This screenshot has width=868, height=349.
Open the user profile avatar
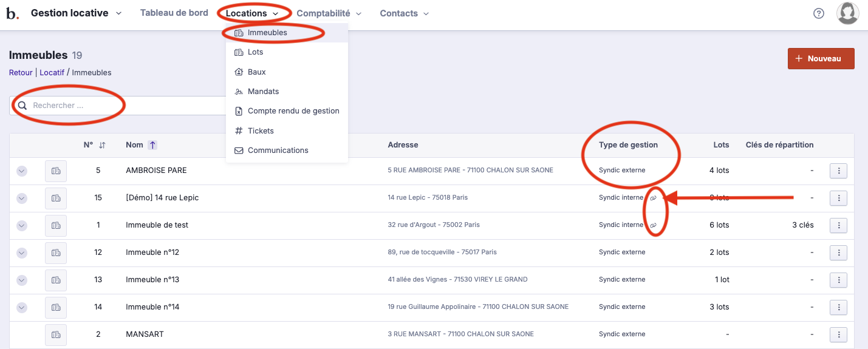tap(847, 13)
